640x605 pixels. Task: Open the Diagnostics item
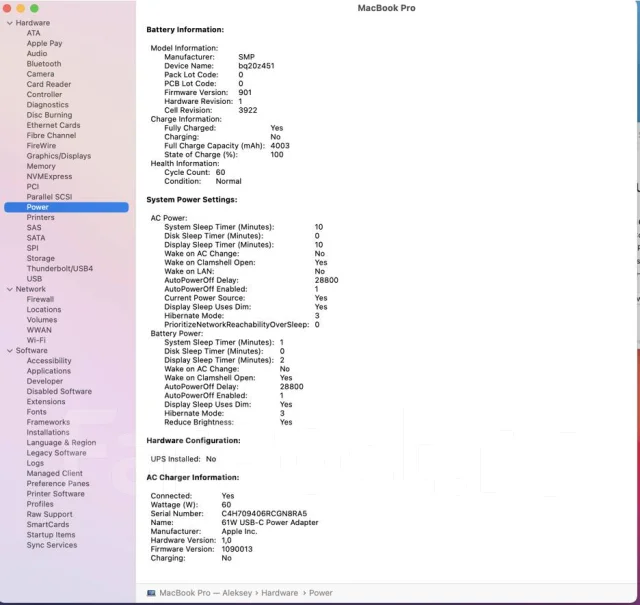pyautogui.click(x=47, y=105)
